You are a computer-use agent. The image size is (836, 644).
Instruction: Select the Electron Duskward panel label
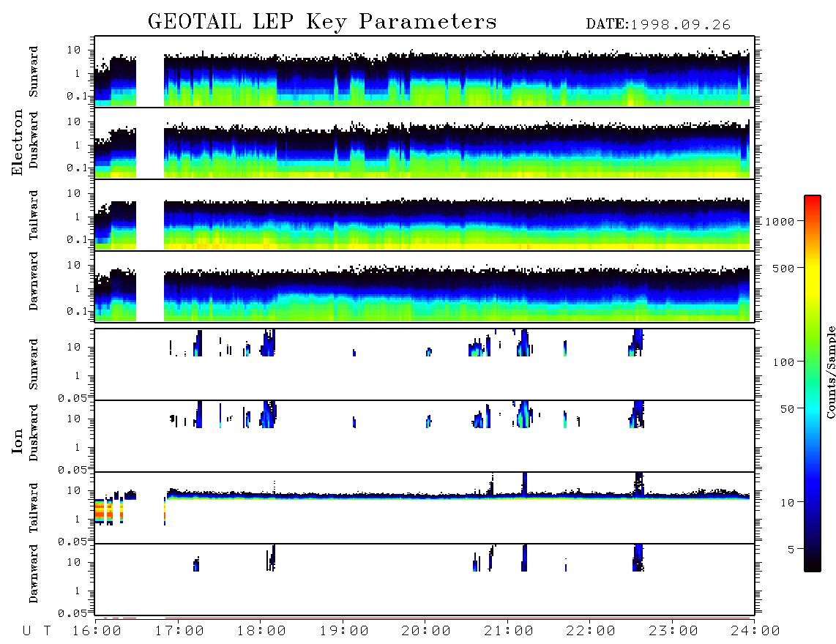point(34,140)
